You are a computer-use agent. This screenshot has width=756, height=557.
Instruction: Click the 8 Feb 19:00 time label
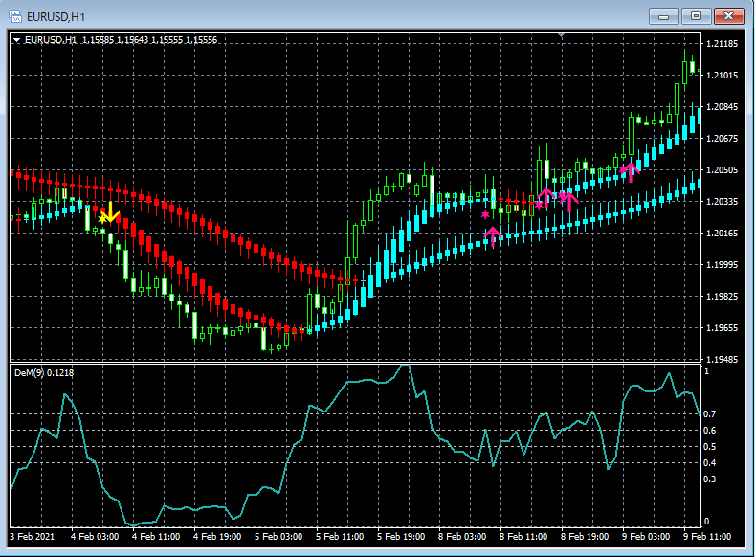pos(585,536)
